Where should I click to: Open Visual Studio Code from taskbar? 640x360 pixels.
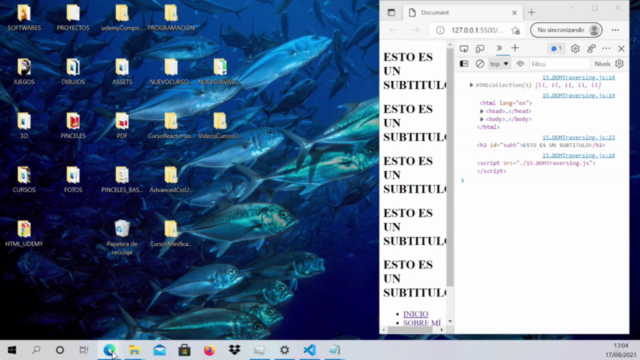(x=309, y=350)
